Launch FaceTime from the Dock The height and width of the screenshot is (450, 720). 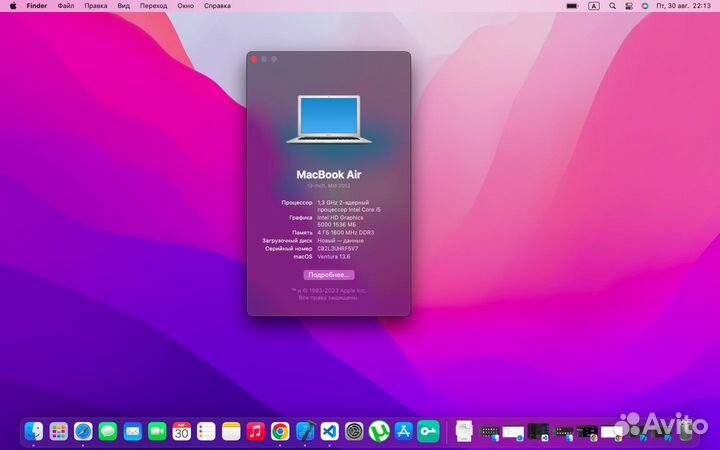click(157, 432)
